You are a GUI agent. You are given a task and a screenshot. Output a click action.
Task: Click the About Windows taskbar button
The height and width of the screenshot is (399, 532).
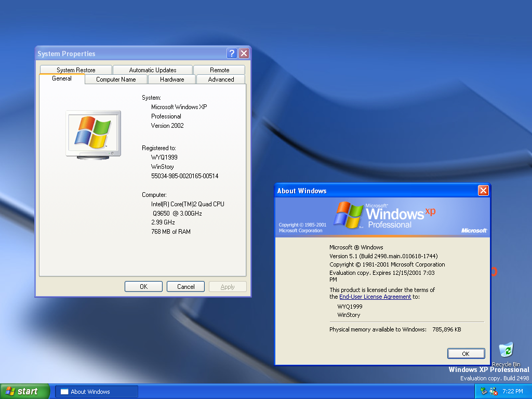[97, 392]
